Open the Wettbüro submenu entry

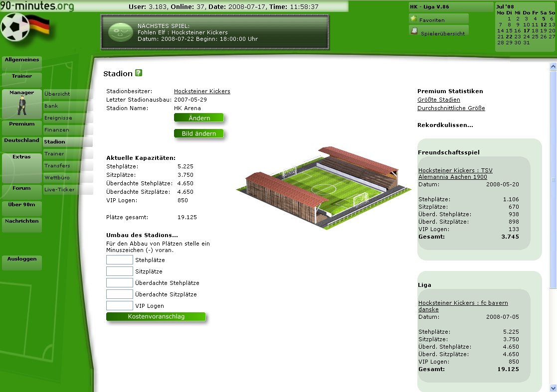click(x=58, y=177)
